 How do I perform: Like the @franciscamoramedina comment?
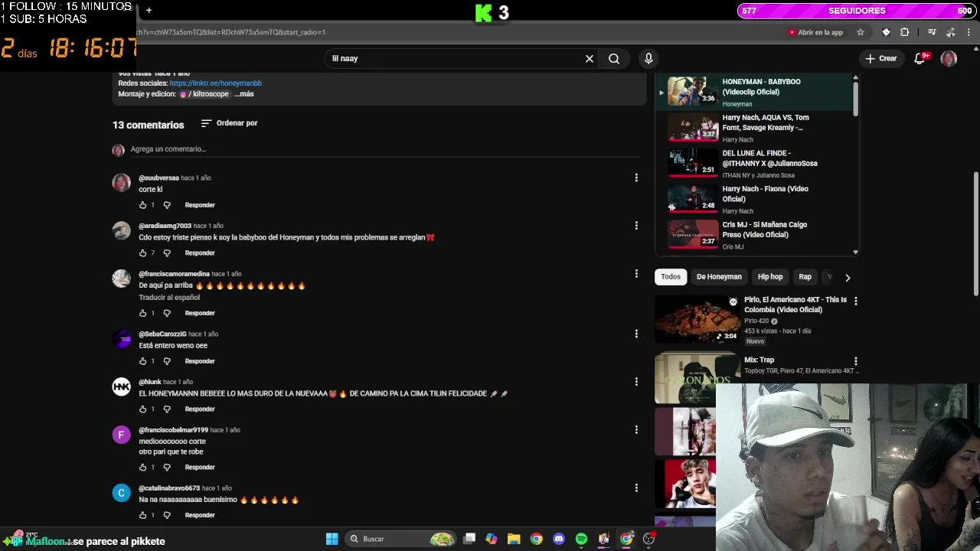[x=142, y=313]
